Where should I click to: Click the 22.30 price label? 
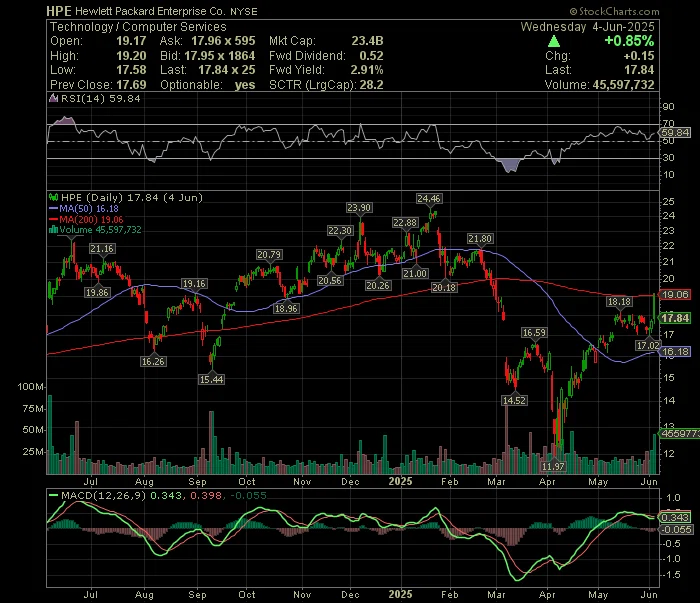click(x=340, y=230)
